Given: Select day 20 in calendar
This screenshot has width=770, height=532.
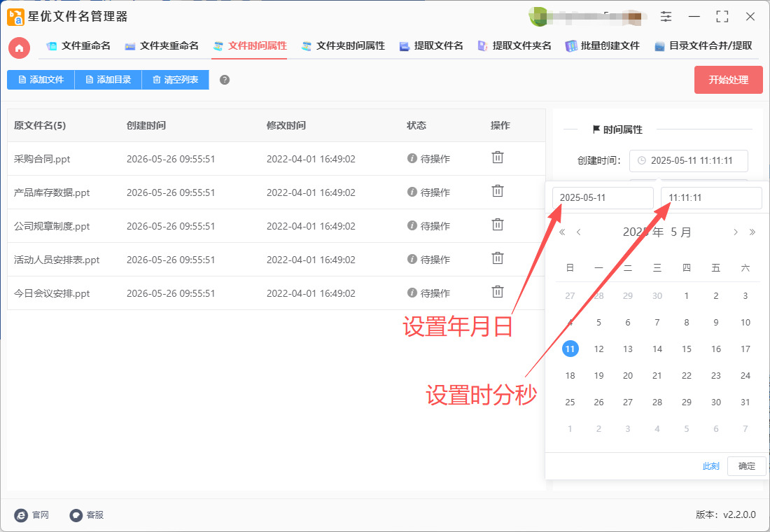Looking at the screenshot, I should coord(628,375).
